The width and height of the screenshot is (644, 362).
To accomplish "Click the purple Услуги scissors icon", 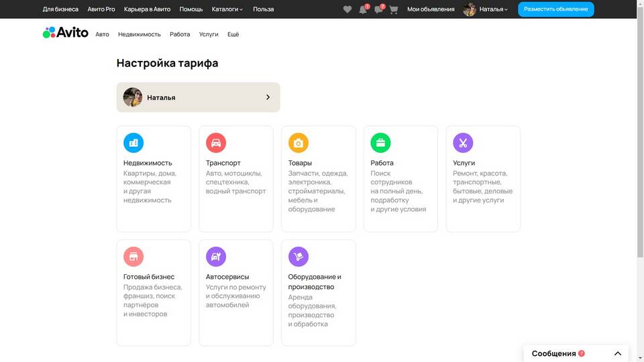I will point(463,143).
